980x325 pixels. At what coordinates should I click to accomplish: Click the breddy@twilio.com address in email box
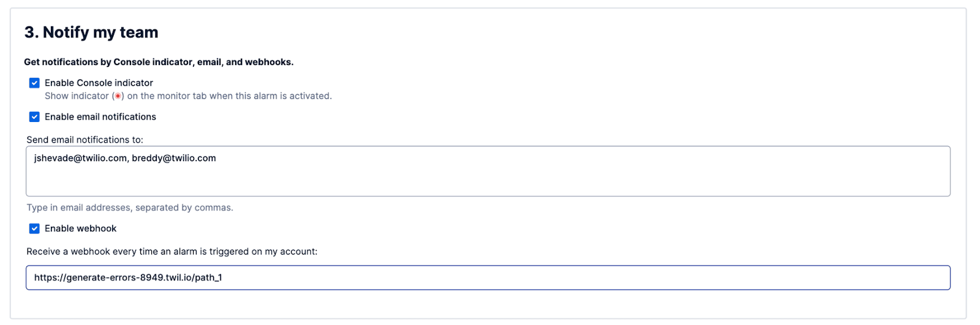pyautogui.click(x=174, y=158)
